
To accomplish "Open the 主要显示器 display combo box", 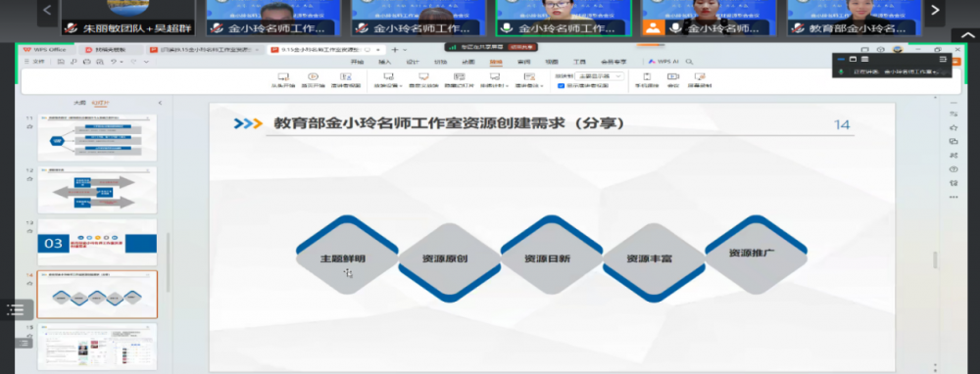I will (x=600, y=76).
